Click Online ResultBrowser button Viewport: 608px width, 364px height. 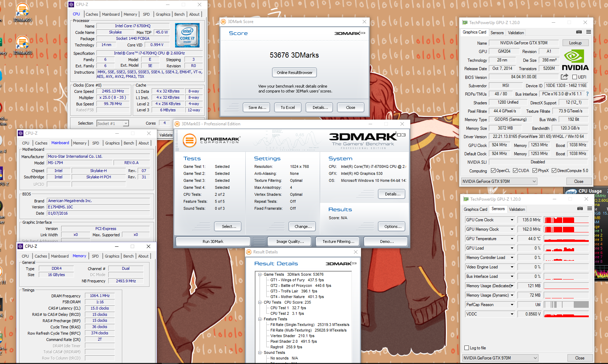pyautogui.click(x=295, y=73)
